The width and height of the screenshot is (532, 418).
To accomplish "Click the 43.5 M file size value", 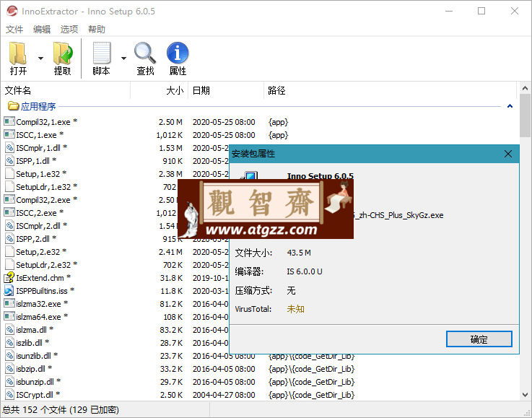I will click(299, 253).
